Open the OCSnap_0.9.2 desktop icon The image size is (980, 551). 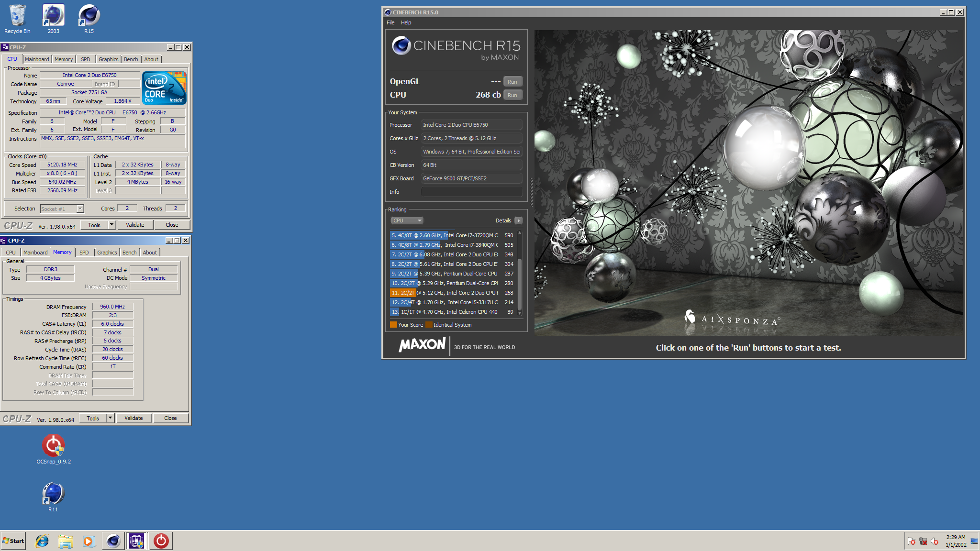point(54,449)
